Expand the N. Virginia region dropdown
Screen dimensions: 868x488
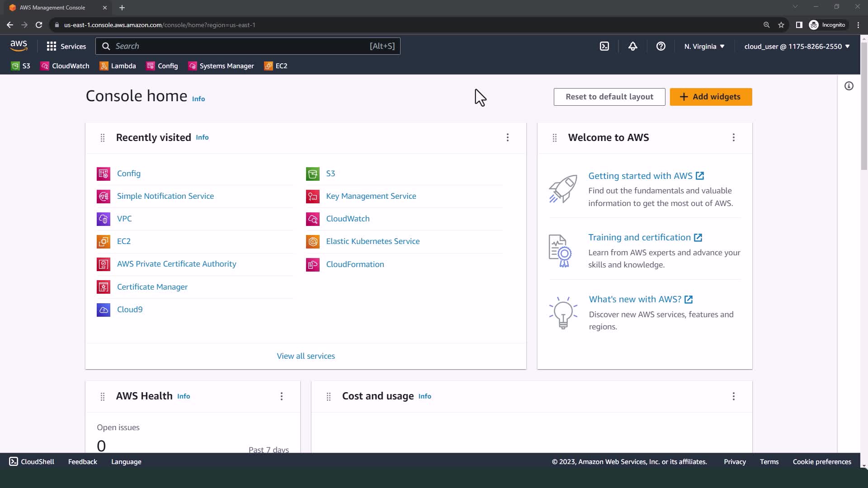click(704, 46)
